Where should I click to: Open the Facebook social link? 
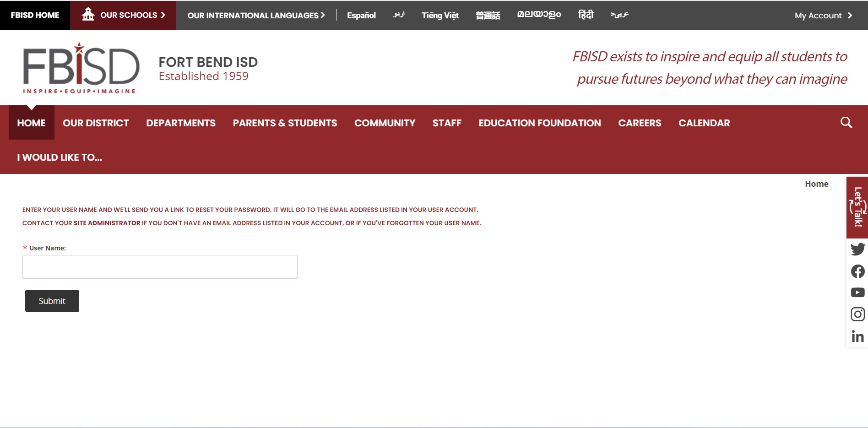pos(857,271)
